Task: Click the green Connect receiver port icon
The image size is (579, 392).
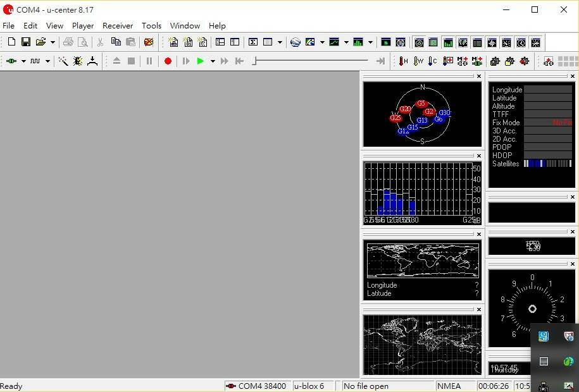Action: click(x=11, y=61)
